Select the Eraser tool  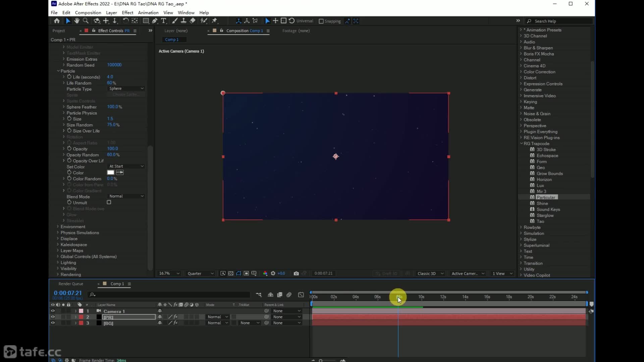coord(193,21)
